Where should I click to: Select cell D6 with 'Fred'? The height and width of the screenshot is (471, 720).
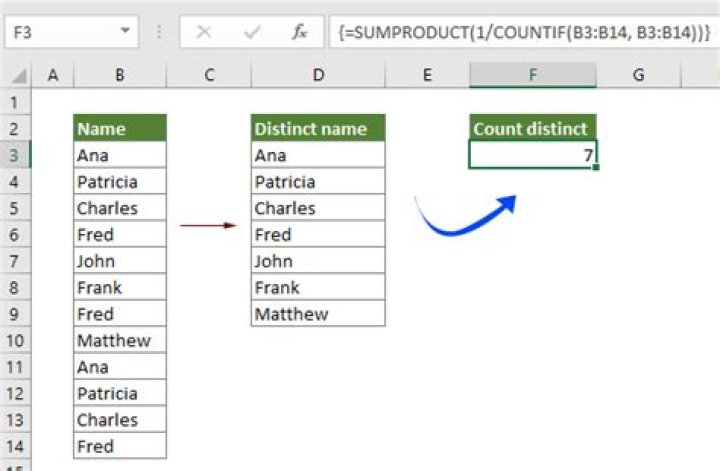318,235
